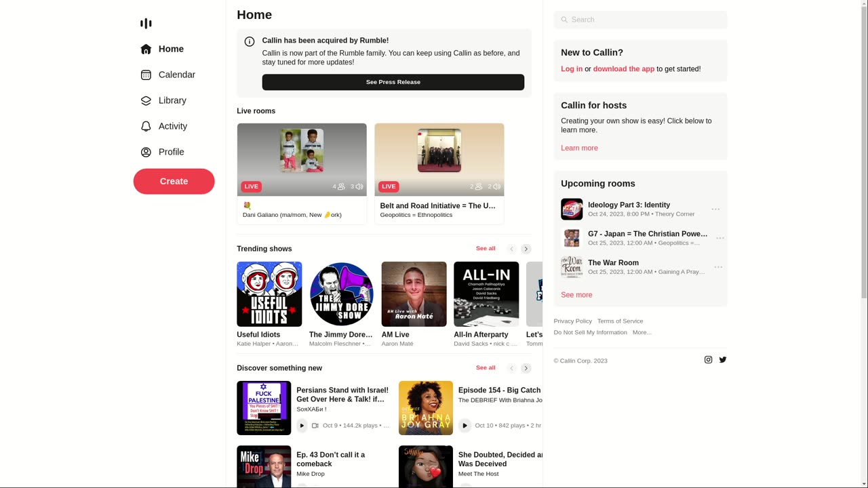
Task: Click Ideology Part 3 room thumbnail
Action: pyautogui.click(x=572, y=209)
